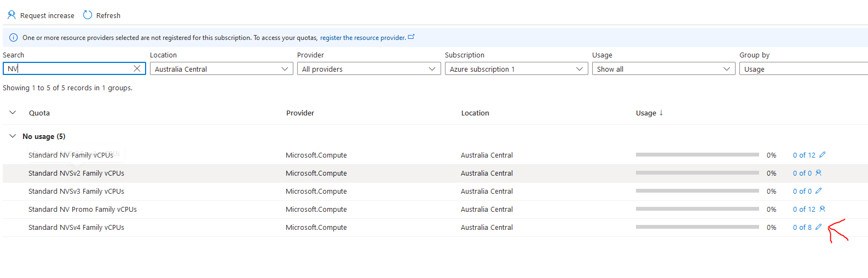Sort by the Location column header
This screenshot has height=278, width=868.
click(x=475, y=113)
